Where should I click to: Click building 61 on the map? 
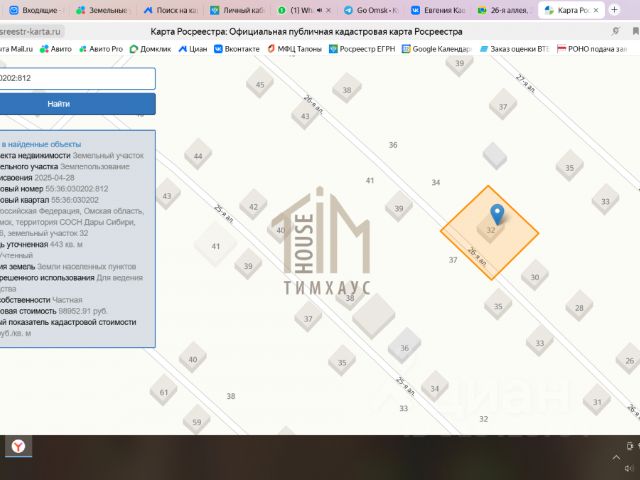tap(164, 392)
